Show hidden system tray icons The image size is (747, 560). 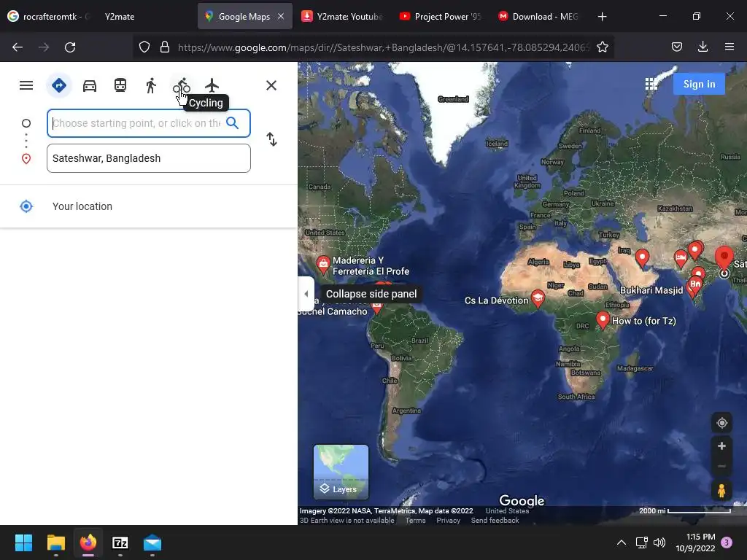click(x=622, y=542)
